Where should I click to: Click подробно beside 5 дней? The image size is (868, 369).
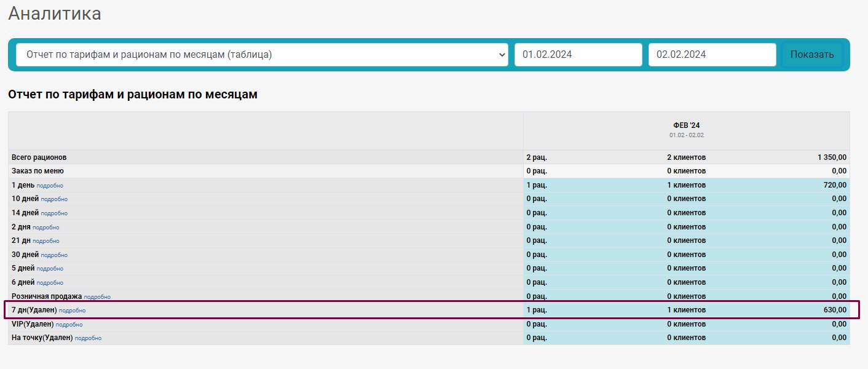tap(50, 269)
